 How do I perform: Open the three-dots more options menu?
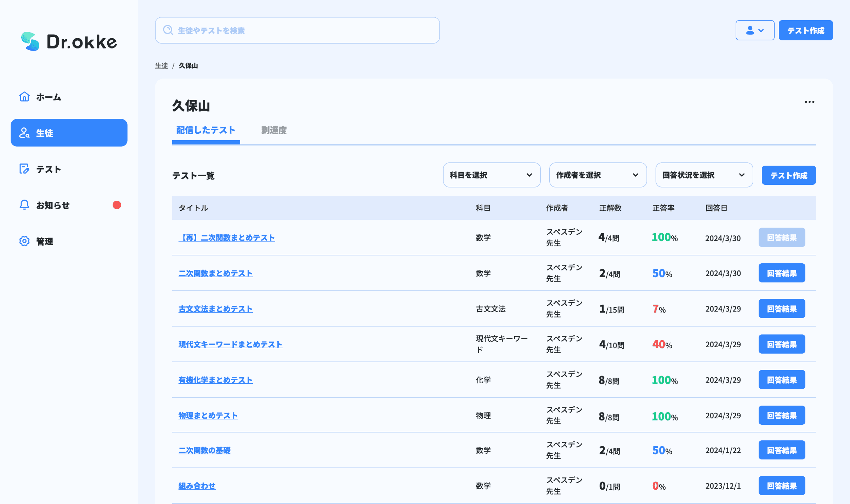click(x=809, y=102)
